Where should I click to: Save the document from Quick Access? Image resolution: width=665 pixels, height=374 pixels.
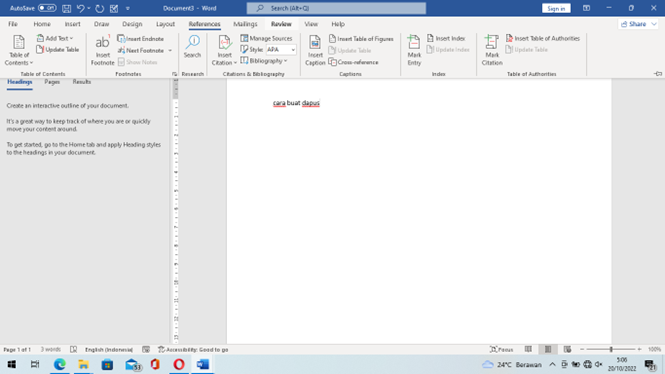coord(67,8)
